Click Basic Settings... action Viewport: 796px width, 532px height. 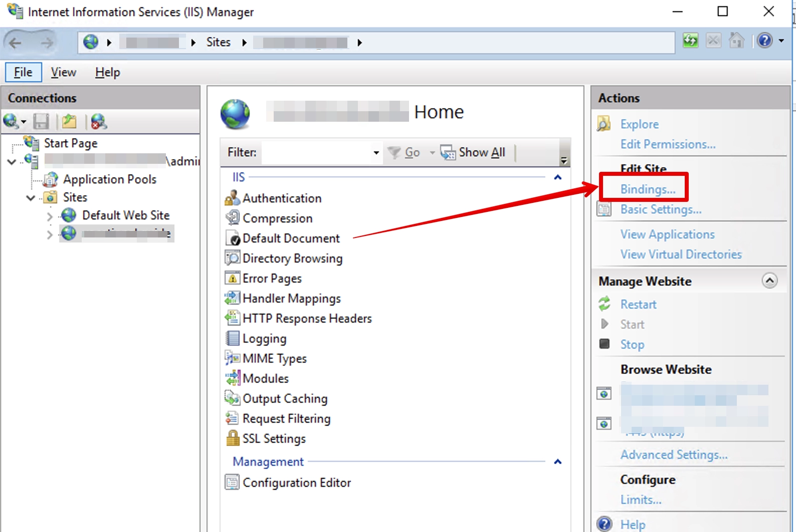tap(661, 209)
